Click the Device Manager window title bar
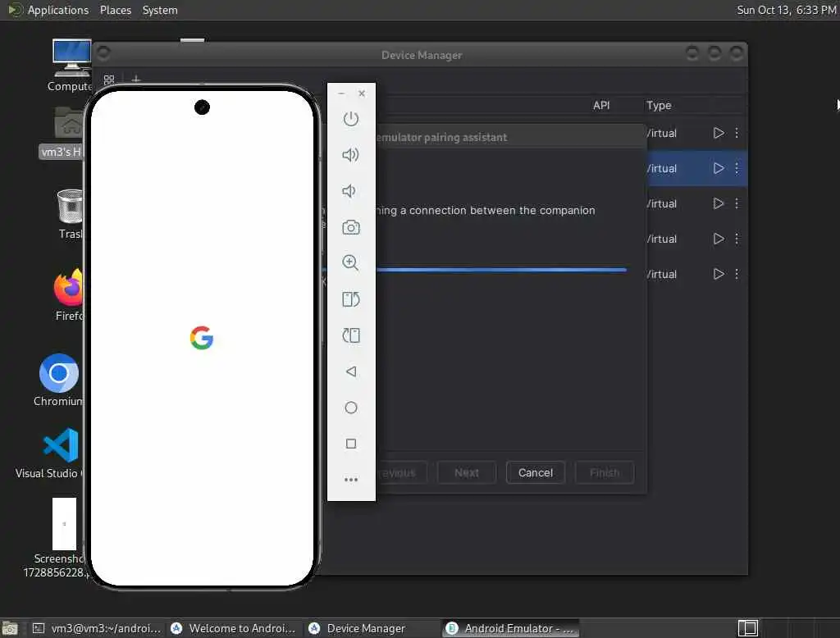This screenshot has height=638, width=840. point(421,55)
